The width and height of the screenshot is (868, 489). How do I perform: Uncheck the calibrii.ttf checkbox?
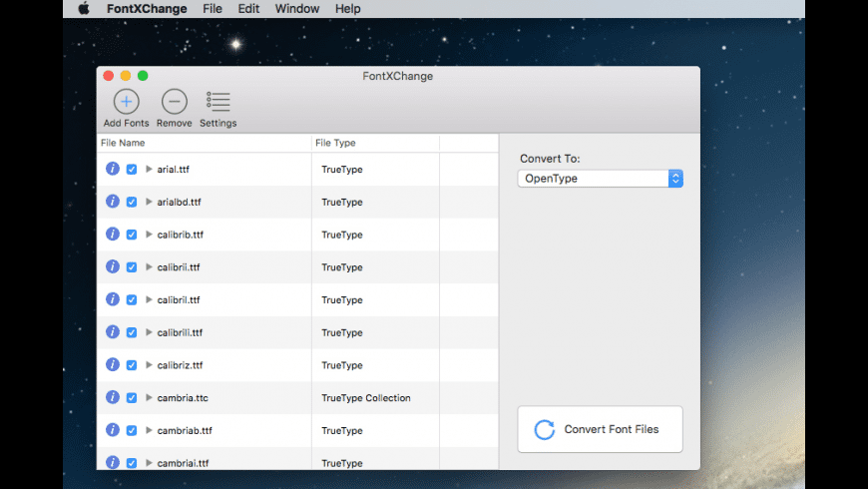click(132, 267)
